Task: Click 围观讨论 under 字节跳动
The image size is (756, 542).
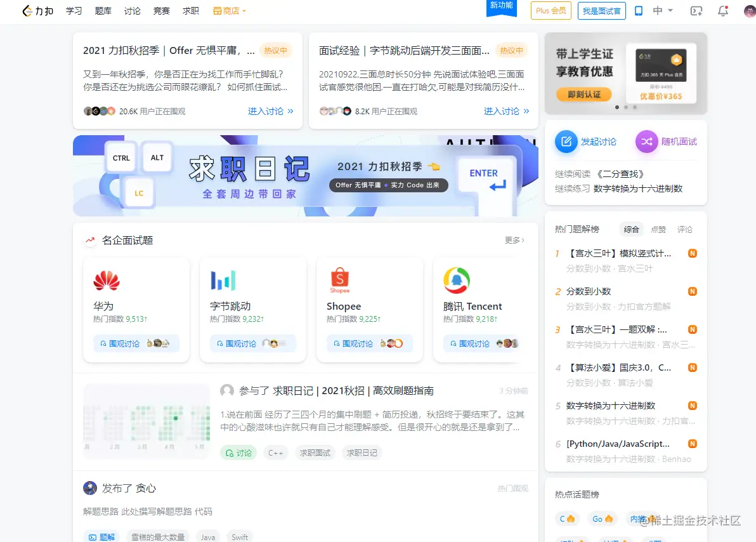Action: click(252, 343)
